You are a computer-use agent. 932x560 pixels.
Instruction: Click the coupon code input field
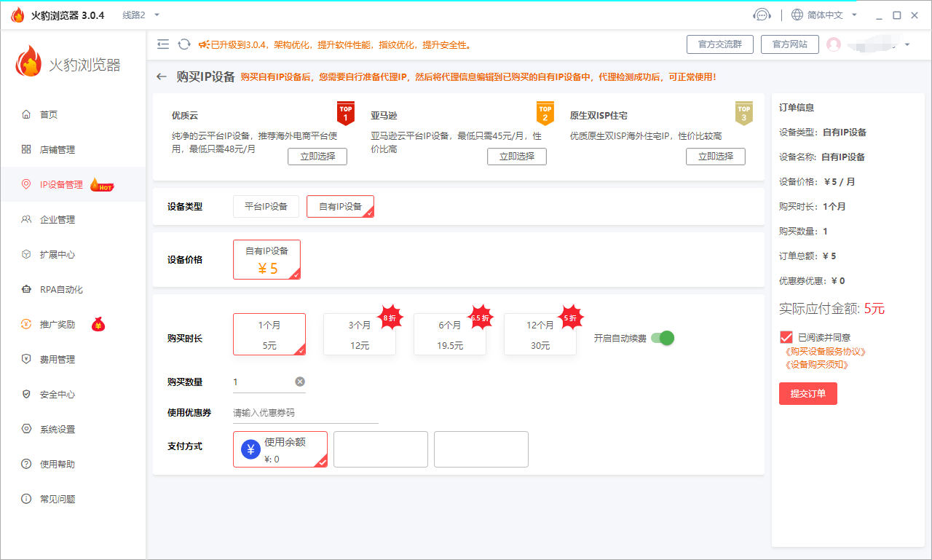[x=305, y=413]
